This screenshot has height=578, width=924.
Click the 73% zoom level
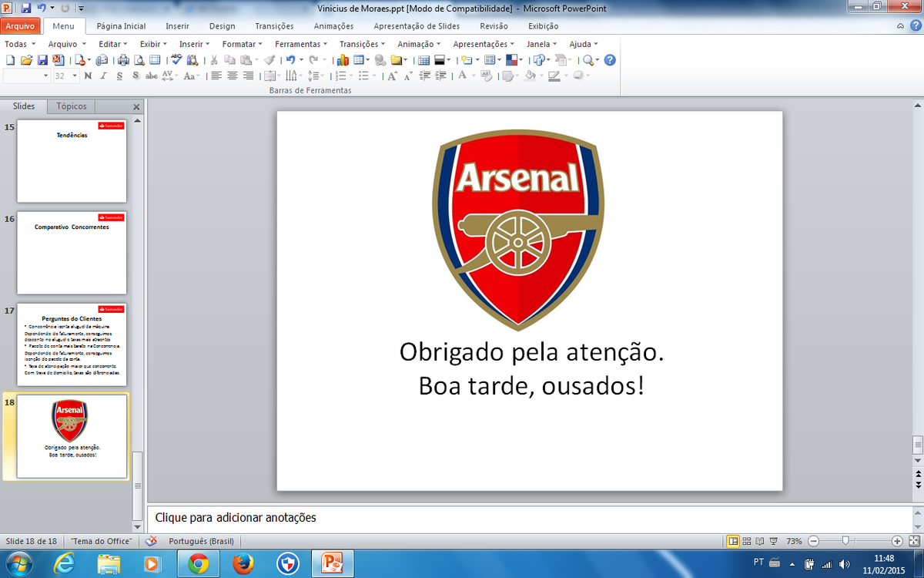tap(795, 541)
